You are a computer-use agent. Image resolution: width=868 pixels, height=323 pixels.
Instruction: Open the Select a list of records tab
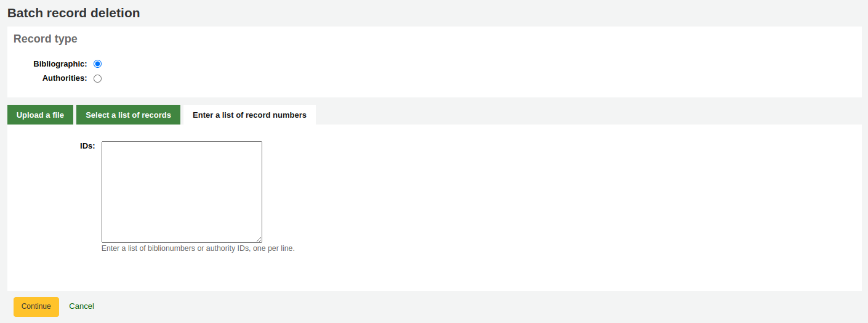(x=128, y=115)
